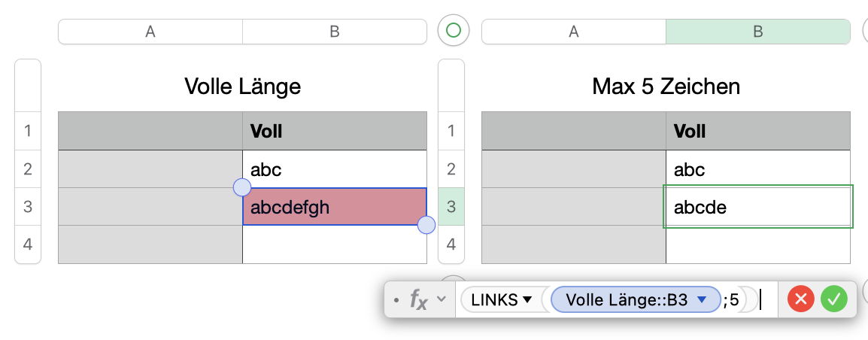
Task: Click the formula bar drag dot
Action: [396, 300]
